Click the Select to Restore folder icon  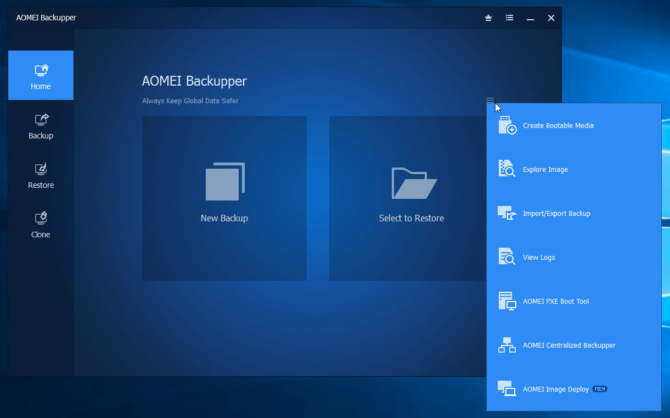[x=414, y=183]
